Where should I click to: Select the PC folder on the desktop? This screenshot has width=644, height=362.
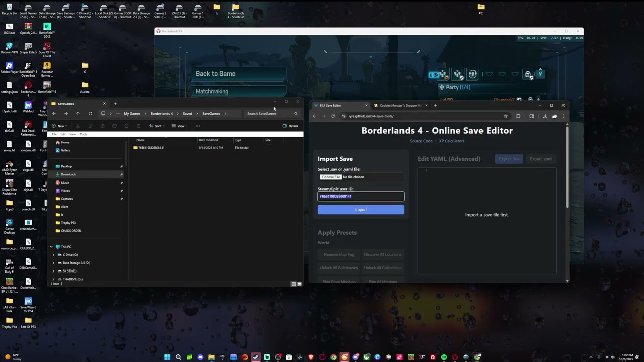click(481, 9)
